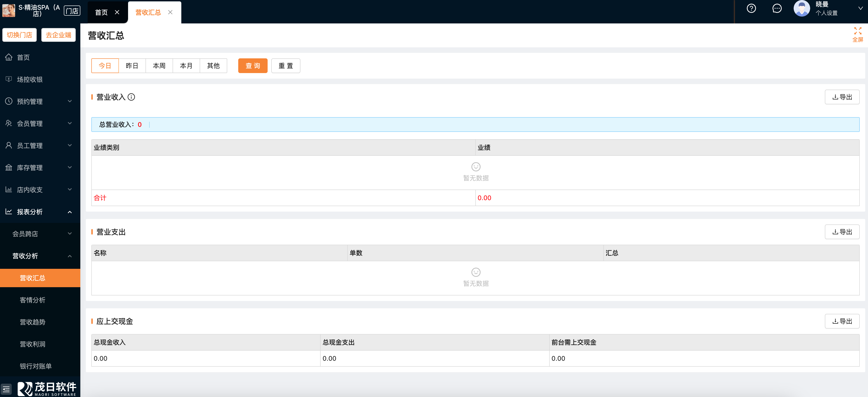Click the help question mark icon
Image resolution: width=868 pixels, height=397 pixels.
point(751,9)
